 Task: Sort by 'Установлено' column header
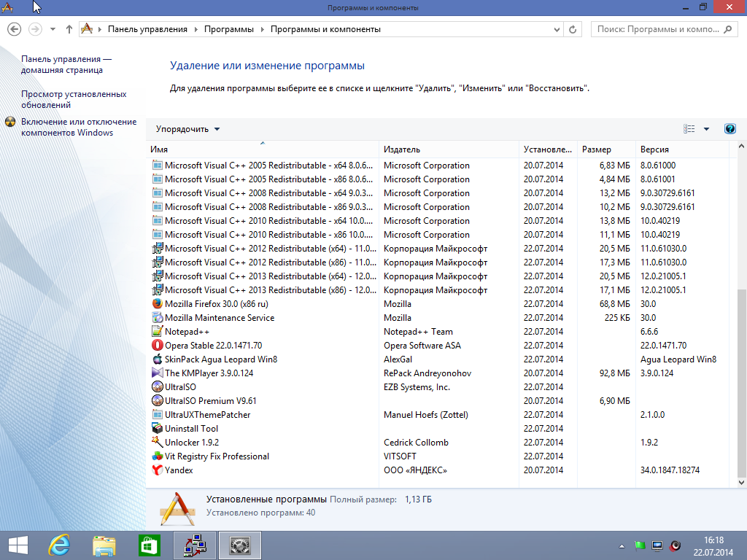(548, 149)
